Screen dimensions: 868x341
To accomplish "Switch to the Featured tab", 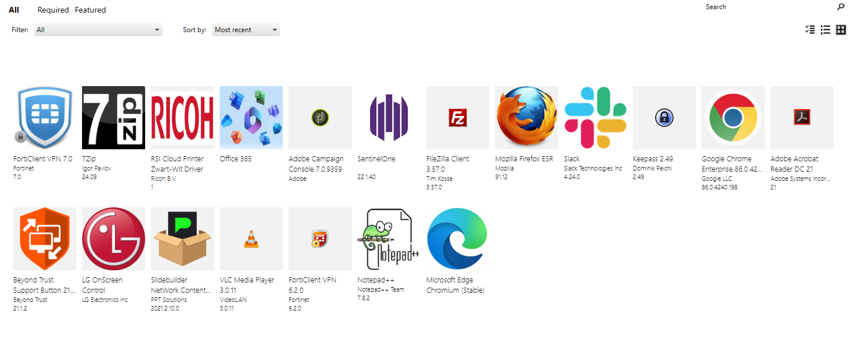I will (90, 10).
